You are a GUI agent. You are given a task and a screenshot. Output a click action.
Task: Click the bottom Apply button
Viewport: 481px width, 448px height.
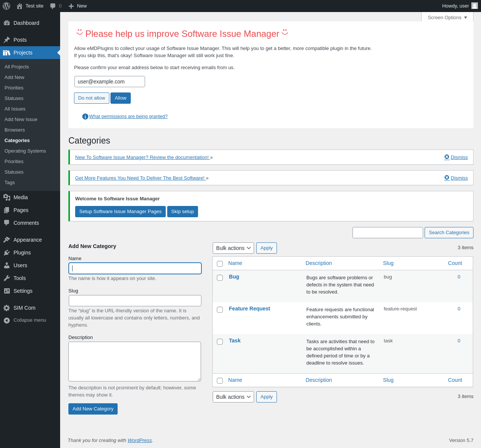click(x=266, y=397)
